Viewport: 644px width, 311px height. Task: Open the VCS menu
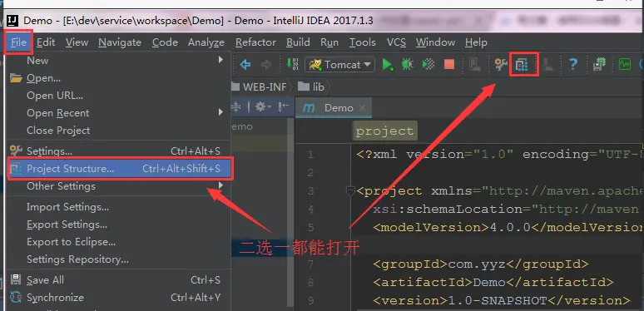396,42
